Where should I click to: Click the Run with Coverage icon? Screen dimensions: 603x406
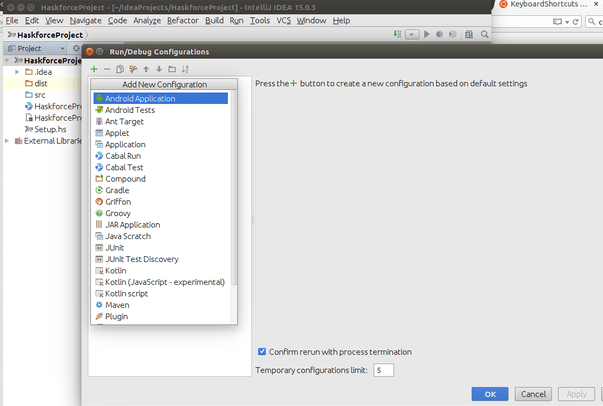coord(453,34)
